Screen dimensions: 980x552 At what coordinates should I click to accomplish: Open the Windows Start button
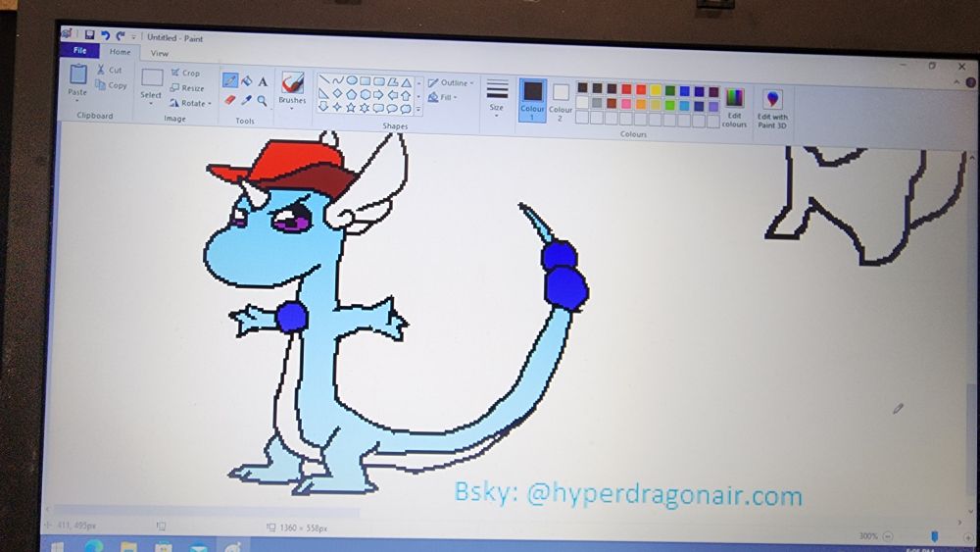pyautogui.click(x=58, y=547)
